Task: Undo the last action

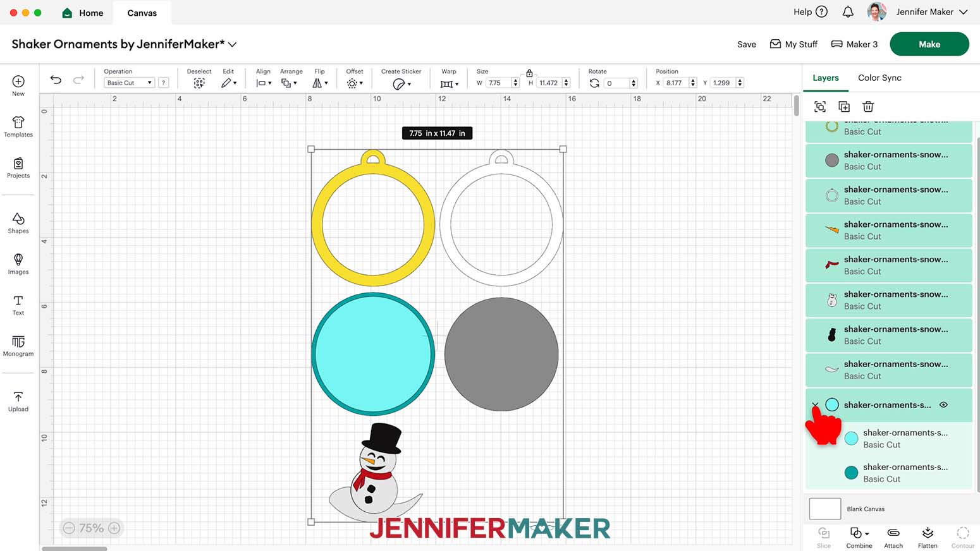Action: (x=56, y=80)
